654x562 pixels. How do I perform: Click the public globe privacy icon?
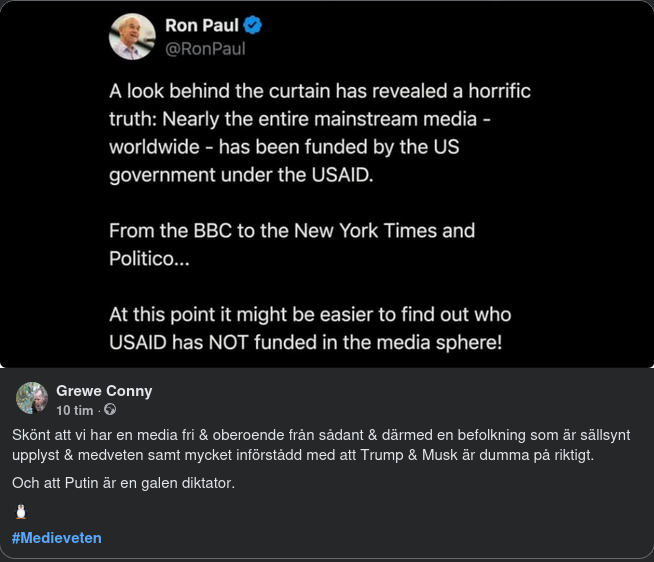(x=110, y=410)
